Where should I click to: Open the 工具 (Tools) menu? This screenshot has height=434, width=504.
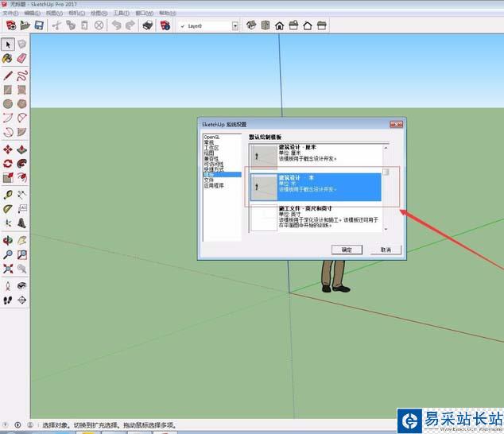pyautogui.click(x=121, y=14)
